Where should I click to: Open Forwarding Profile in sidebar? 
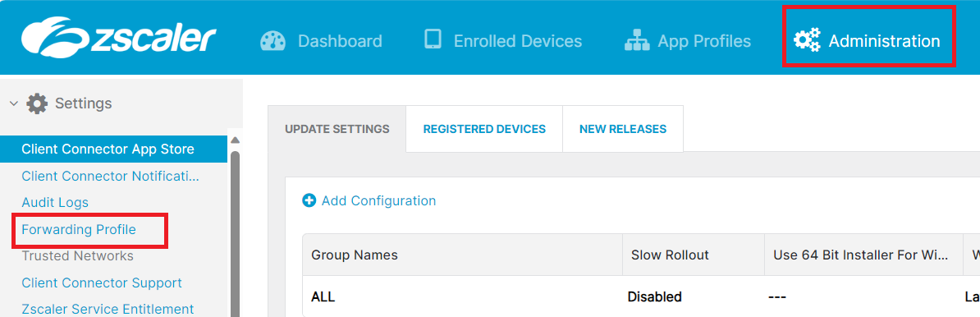tap(79, 229)
